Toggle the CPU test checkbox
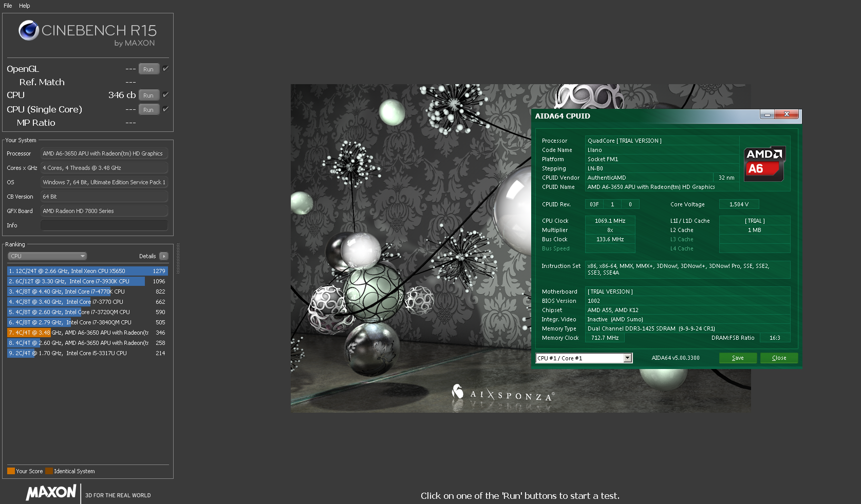The width and height of the screenshot is (861, 504). point(165,94)
